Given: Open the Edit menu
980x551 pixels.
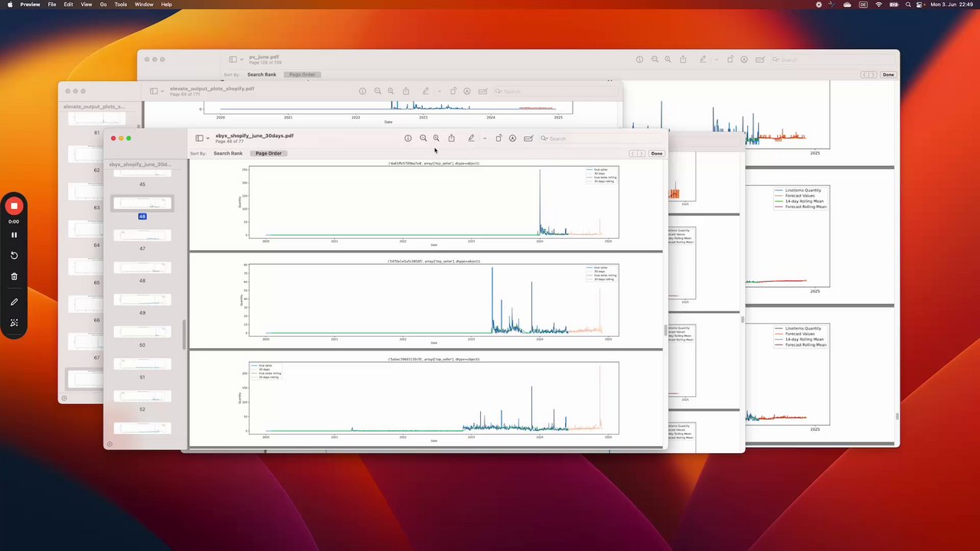Looking at the screenshot, I should point(68,5).
